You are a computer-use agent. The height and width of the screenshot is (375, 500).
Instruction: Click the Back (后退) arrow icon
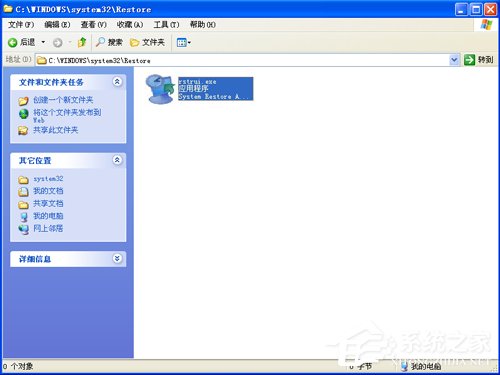[x=12, y=42]
